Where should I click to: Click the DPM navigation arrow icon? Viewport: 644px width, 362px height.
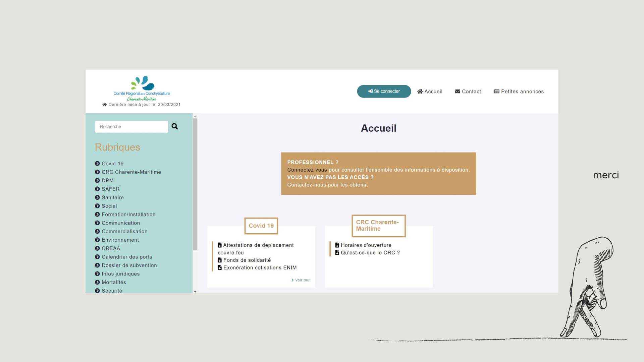(97, 180)
